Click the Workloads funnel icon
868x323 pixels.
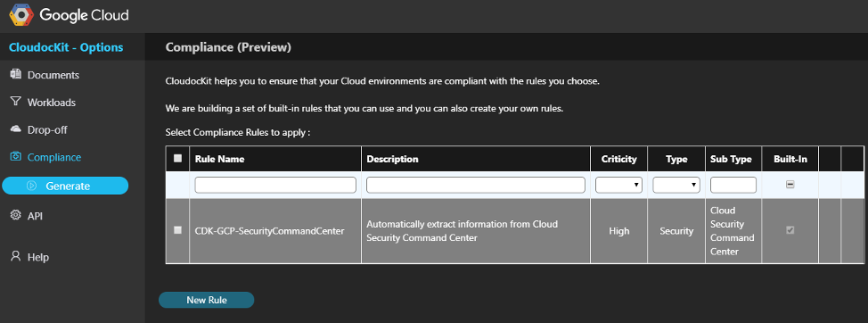coord(15,102)
